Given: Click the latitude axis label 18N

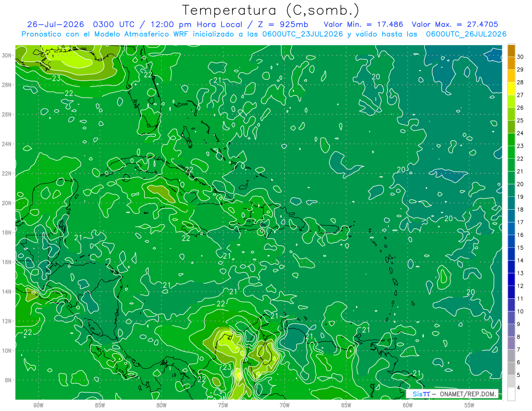Looking at the screenshot, I should point(7,232).
